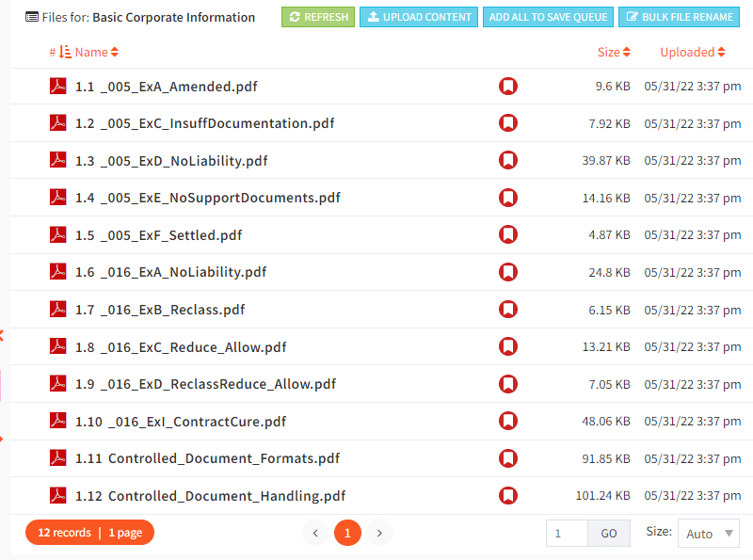Click the bookmark icon for 1.8 _016_ExC_Reduce_Allow.pdf
The width and height of the screenshot is (753, 560).
(508, 346)
